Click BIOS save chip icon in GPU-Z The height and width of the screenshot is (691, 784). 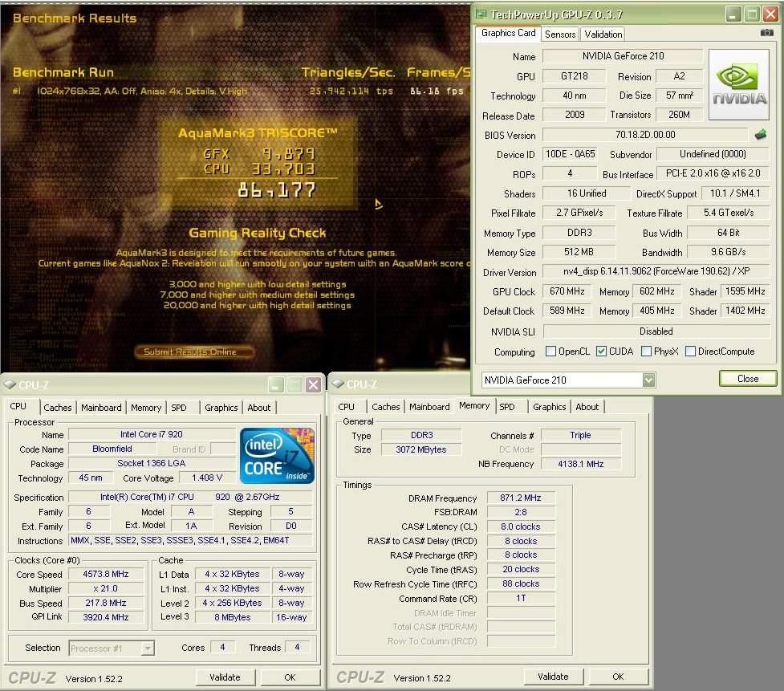761,134
